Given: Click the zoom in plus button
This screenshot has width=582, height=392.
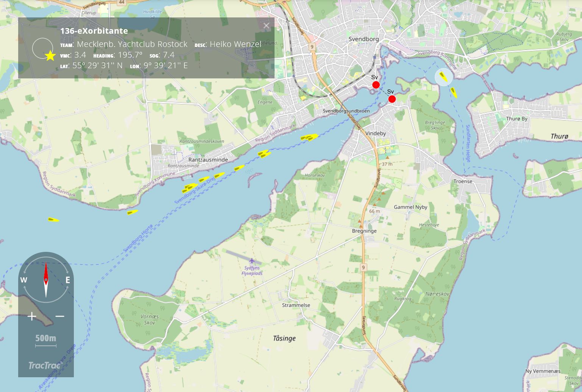Looking at the screenshot, I should [x=32, y=316].
